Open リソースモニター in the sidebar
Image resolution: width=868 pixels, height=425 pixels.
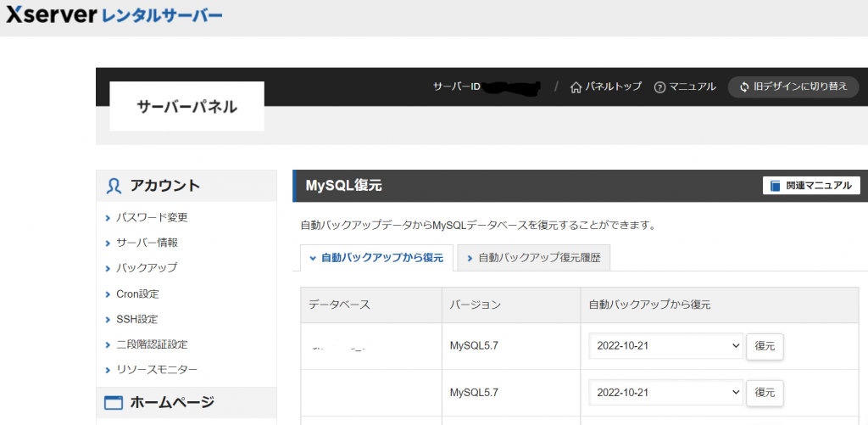click(157, 370)
